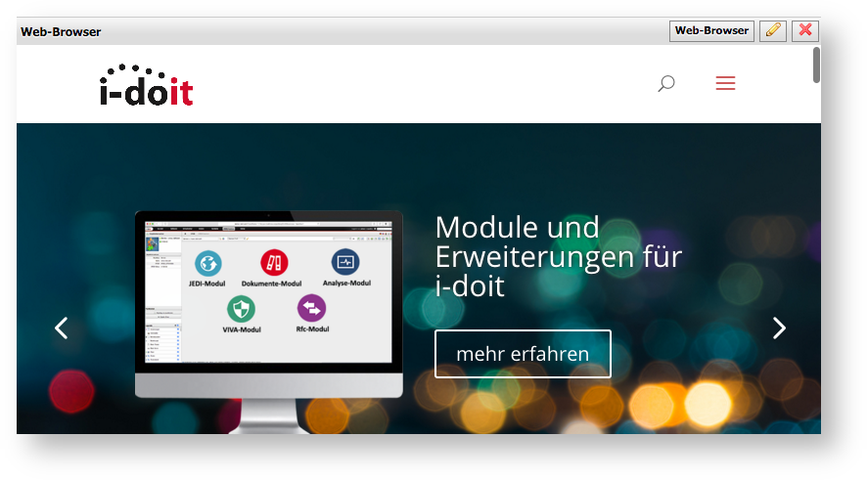Click the Web-Browser button in title bar
868x481 pixels.
tap(711, 30)
